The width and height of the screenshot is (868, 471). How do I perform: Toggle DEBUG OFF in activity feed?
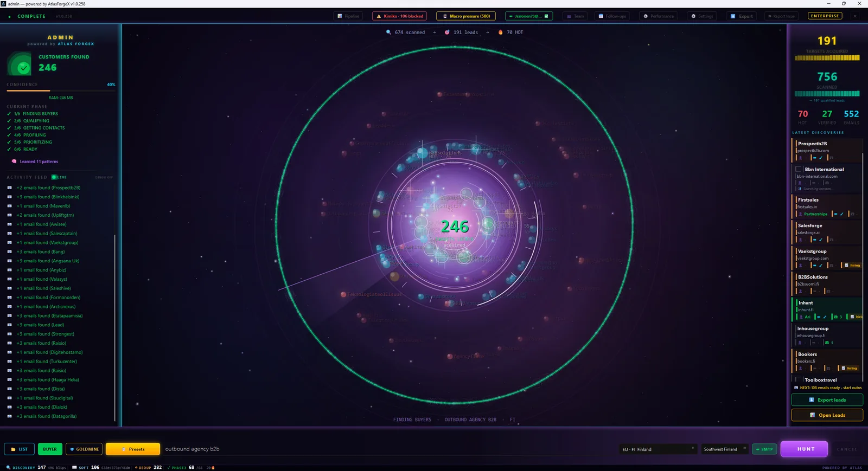(x=104, y=177)
